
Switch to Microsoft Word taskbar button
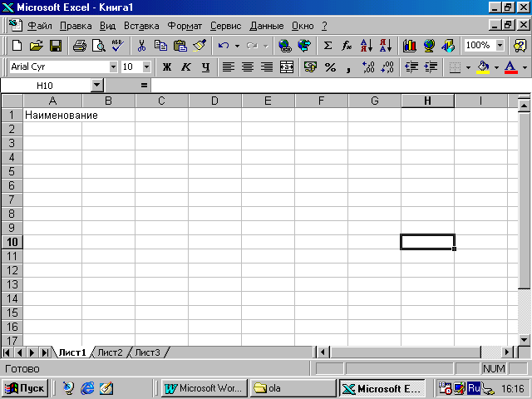point(204,388)
